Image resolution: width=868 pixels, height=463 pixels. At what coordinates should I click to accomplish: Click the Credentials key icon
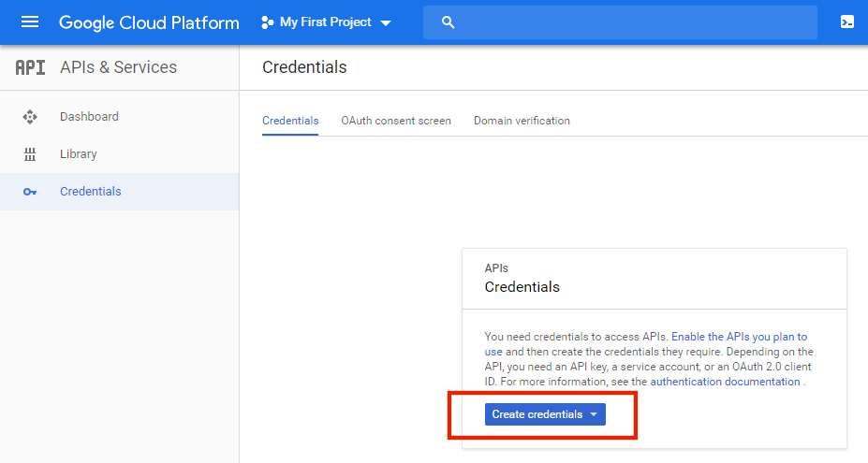coord(30,192)
